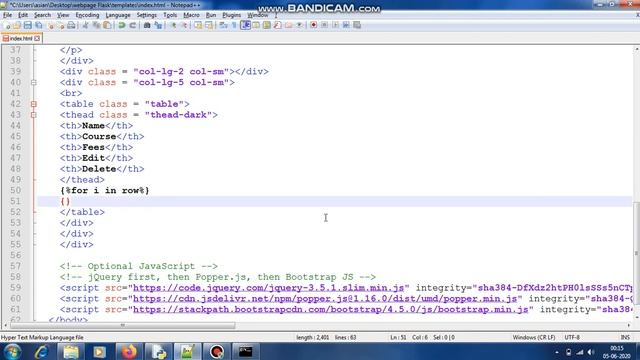Click the Copy toolbar icon
The image size is (640, 360).
[96, 25]
